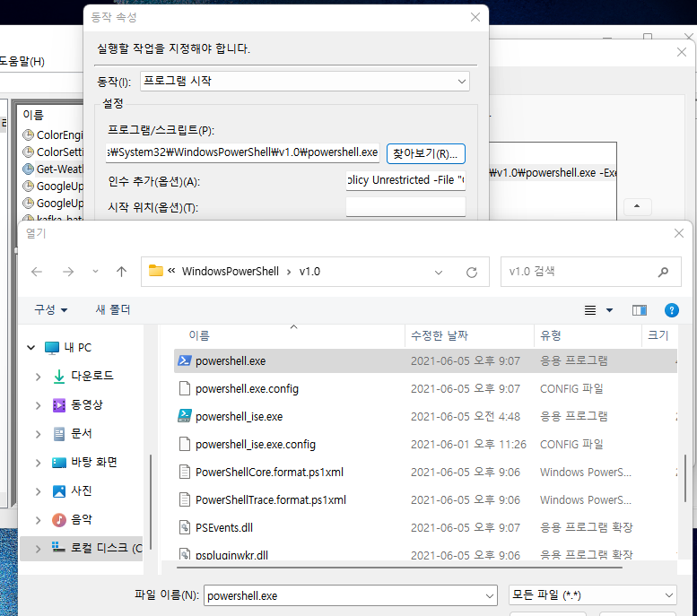Sort files by 크기 column

tap(658, 335)
